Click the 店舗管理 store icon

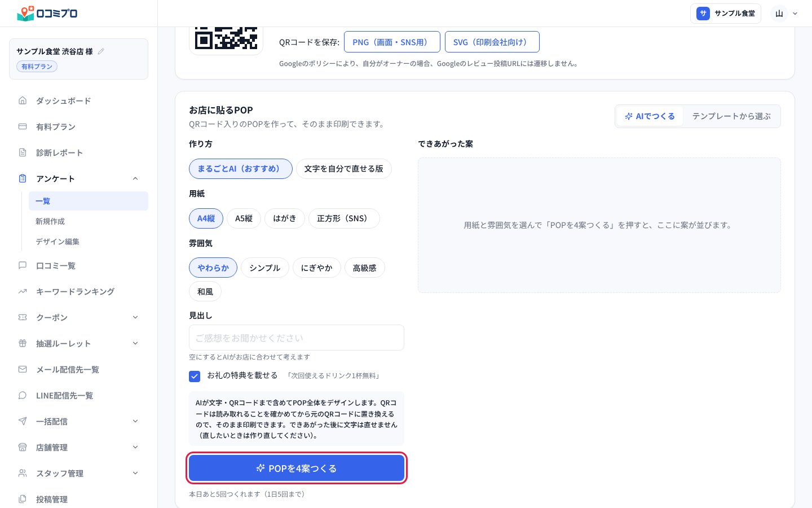coord(23,447)
